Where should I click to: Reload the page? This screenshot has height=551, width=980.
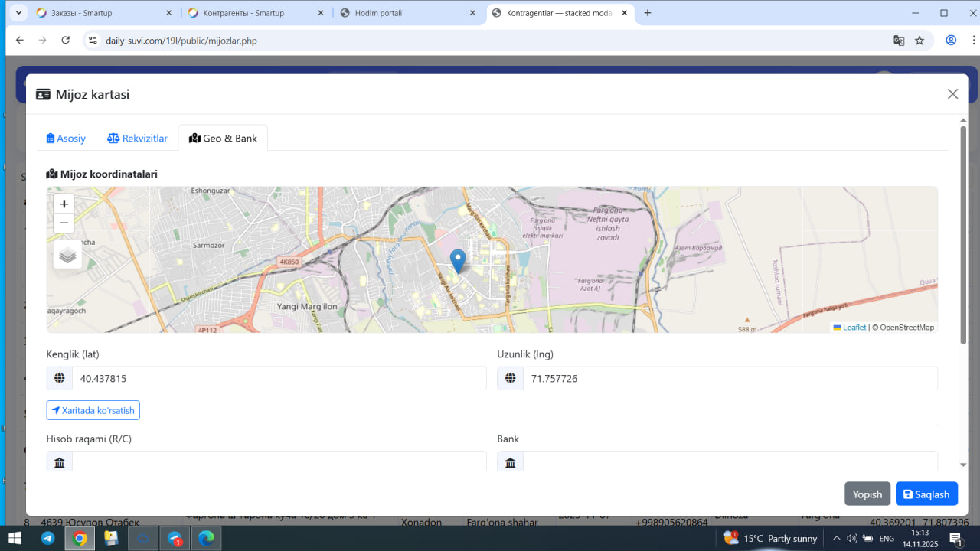[66, 41]
